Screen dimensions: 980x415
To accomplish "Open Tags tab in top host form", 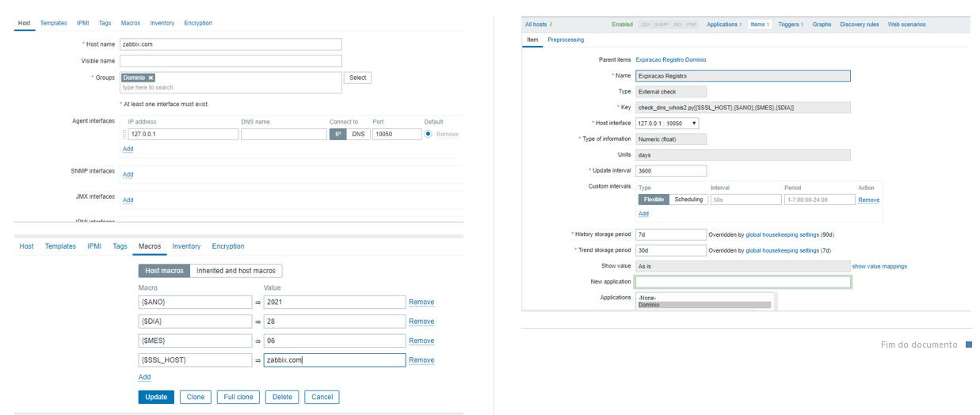I will point(105,23).
